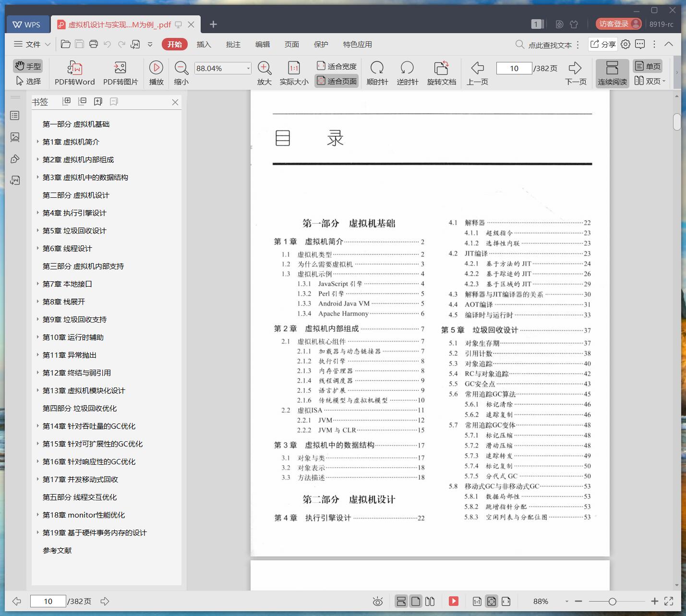Open the File menu dropdown
The image size is (686, 616).
click(32, 44)
